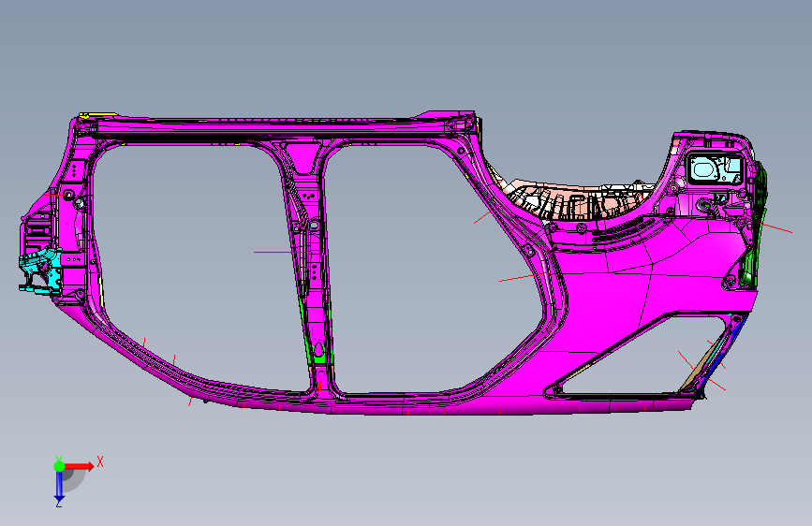The image size is (812, 526).
Task: Select the light blue fuel filler opening panel
Action: (716, 169)
